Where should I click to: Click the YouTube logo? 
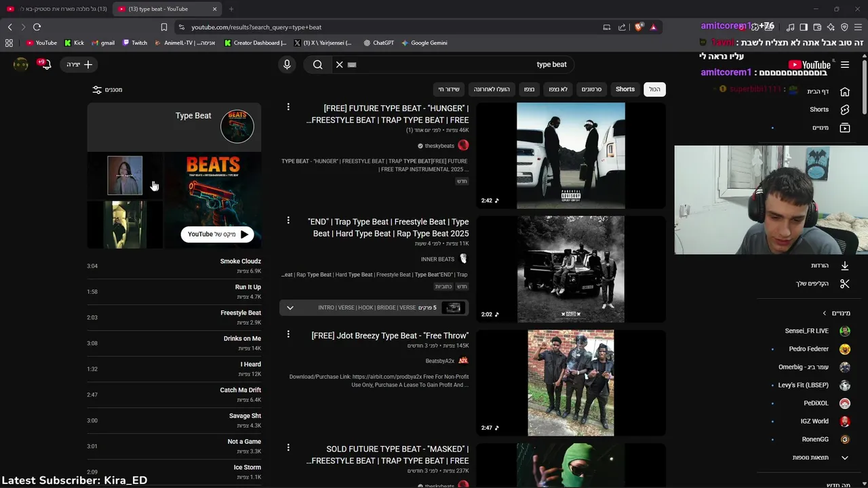tap(809, 65)
